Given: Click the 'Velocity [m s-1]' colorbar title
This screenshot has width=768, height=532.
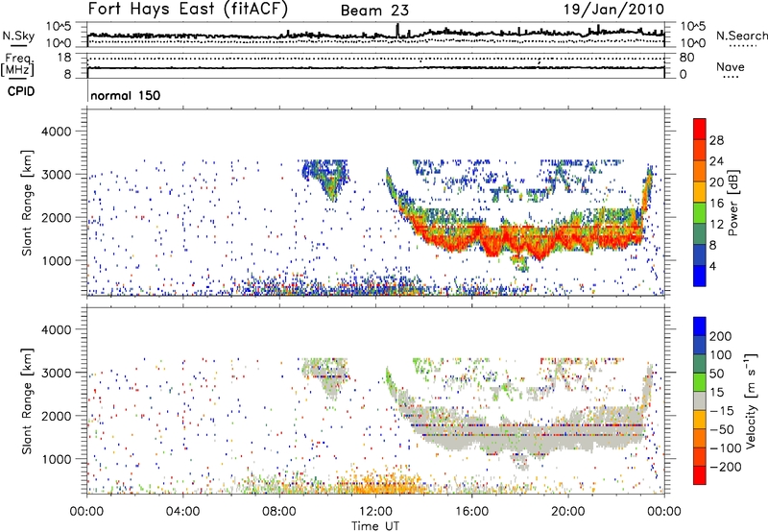Looking at the screenshot, I should (751, 400).
